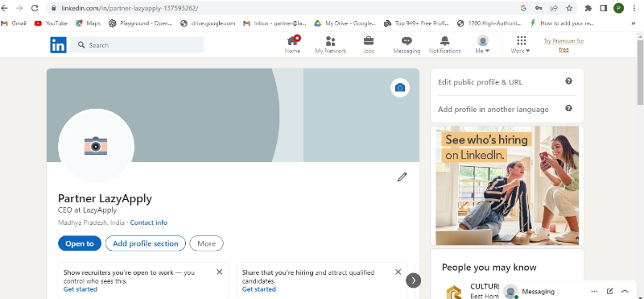Image resolution: width=644 pixels, height=299 pixels.
Task: Show next suggestion card with arrow
Action: [413, 280]
